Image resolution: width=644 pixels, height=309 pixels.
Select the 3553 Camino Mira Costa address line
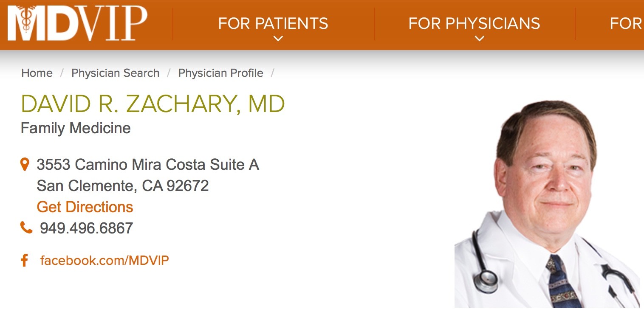click(x=148, y=165)
